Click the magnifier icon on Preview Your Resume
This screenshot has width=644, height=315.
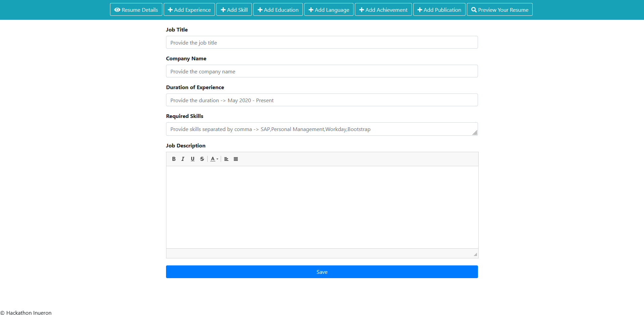point(474,10)
